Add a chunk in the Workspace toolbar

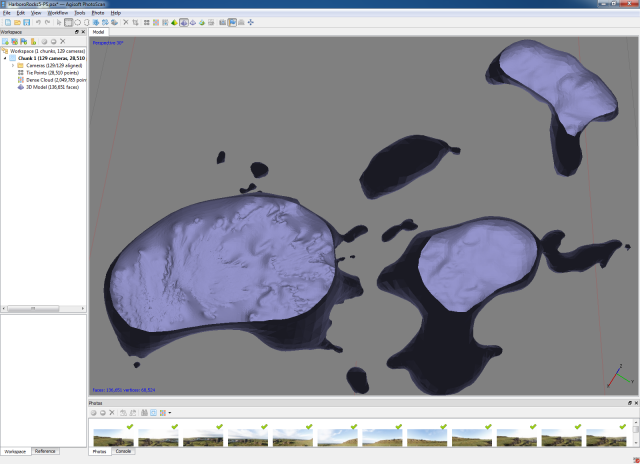coord(5,41)
